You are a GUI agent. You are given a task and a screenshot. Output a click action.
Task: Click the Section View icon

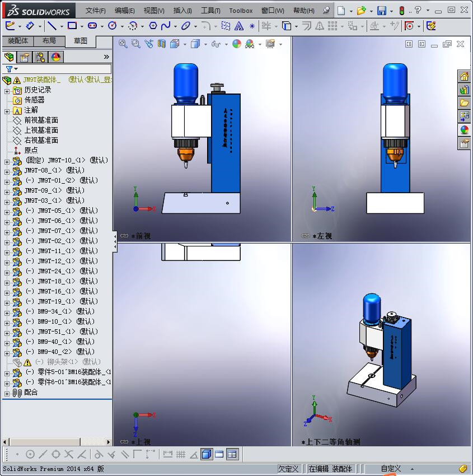point(162,44)
